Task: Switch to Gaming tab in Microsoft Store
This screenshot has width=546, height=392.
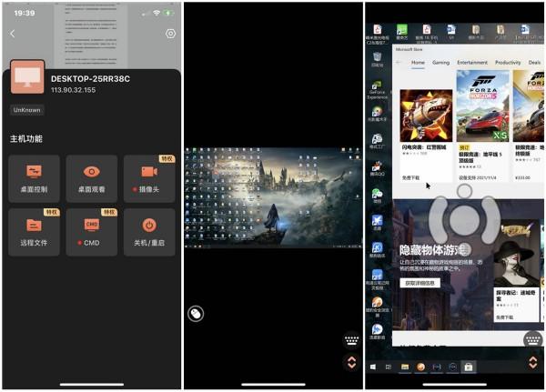Action: click(440, 63)
